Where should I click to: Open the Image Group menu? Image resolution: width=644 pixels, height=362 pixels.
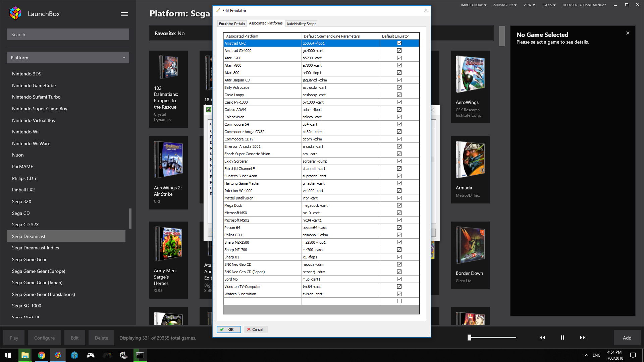point(473,5)
